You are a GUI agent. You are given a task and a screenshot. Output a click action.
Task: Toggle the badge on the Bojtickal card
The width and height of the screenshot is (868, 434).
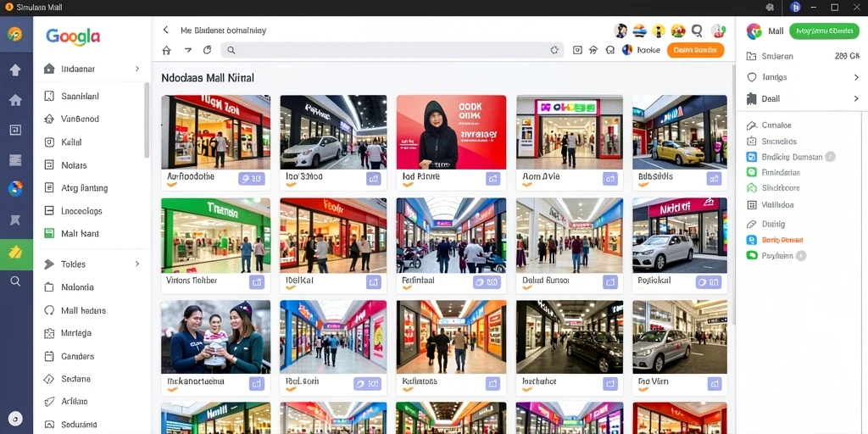coord(708,281)
